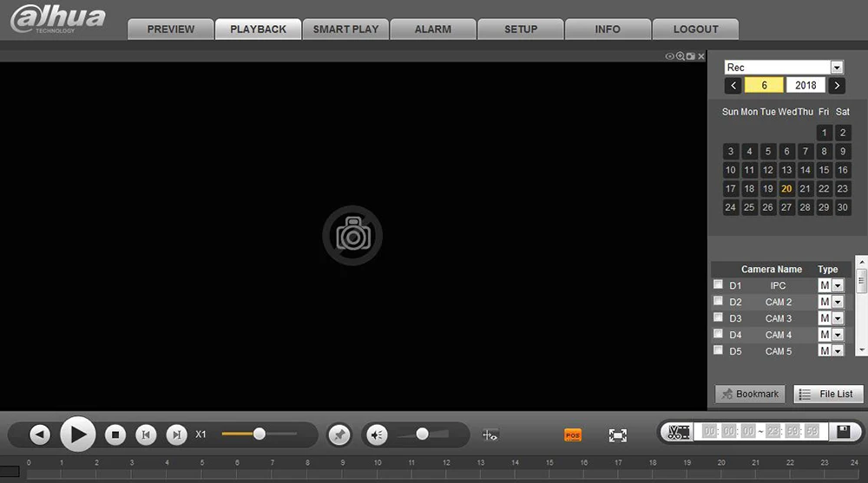Screen dimensions: 868x483
Task: Click the no-video camera placeholder in the viewer
Action: tap(352, 236)
